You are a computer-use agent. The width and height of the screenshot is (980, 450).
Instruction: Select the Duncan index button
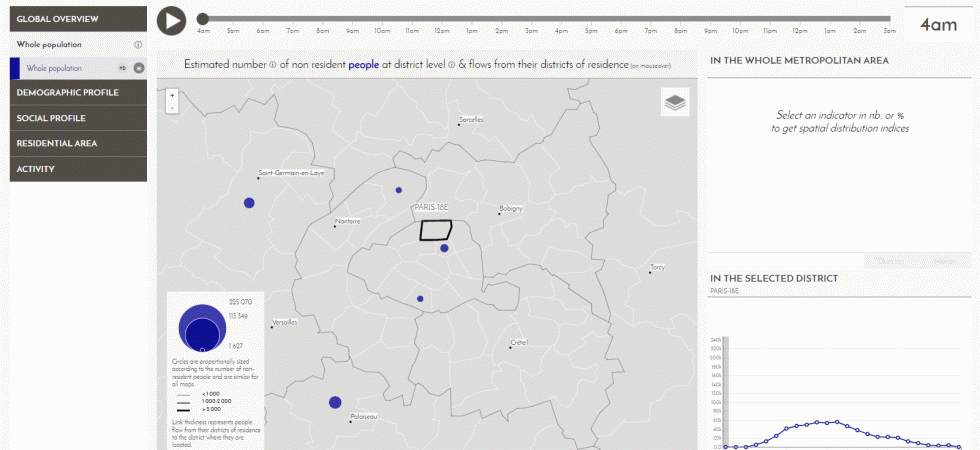[x=890, y=261]
